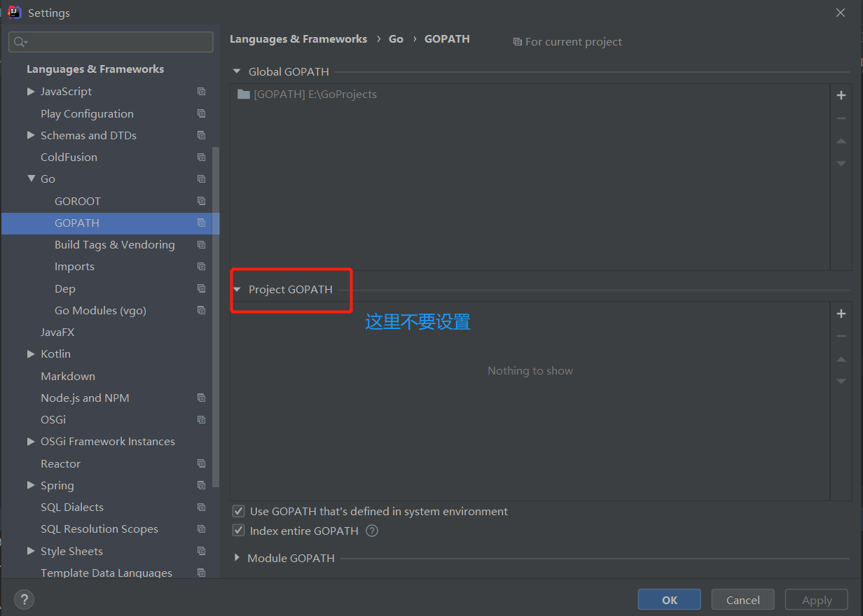Click the icon next to For current project
Screen dimensions: 863x616
click(518, 41)
